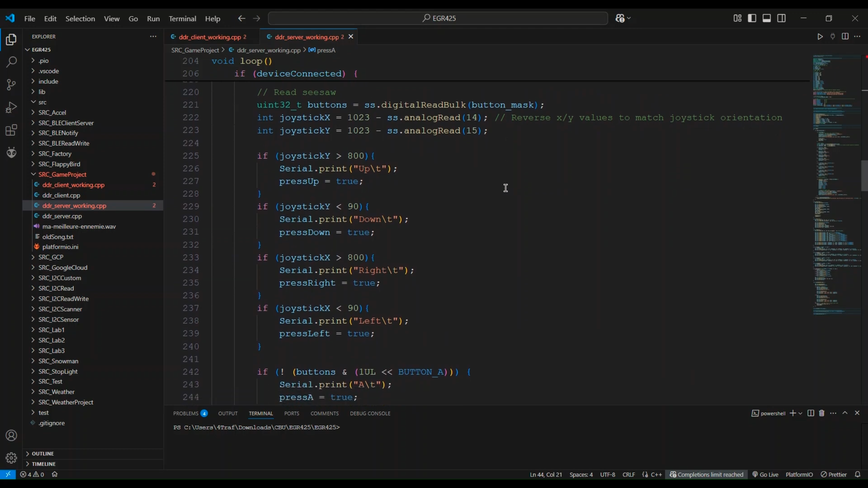Click the editor vertical scrollbar thumb

pos(864,176)
